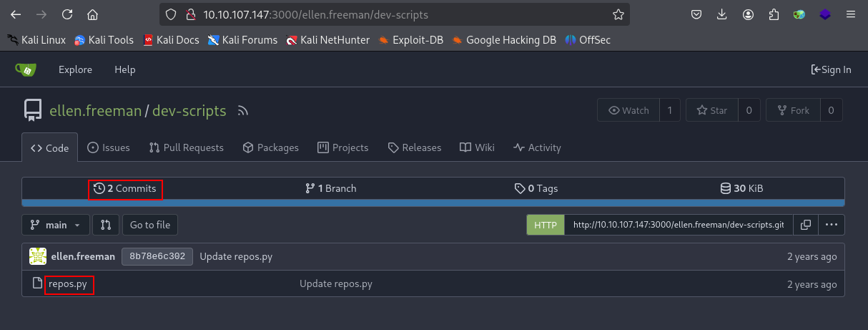Click the Watch button
This screenshot has height=330, width=868.
coord(628,110)
